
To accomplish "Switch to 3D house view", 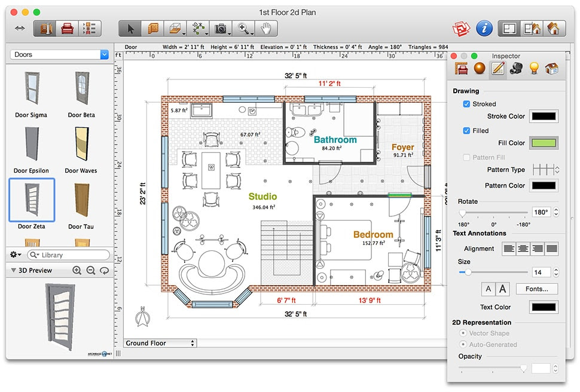I will pyautogui.click(x=554, y=29).
